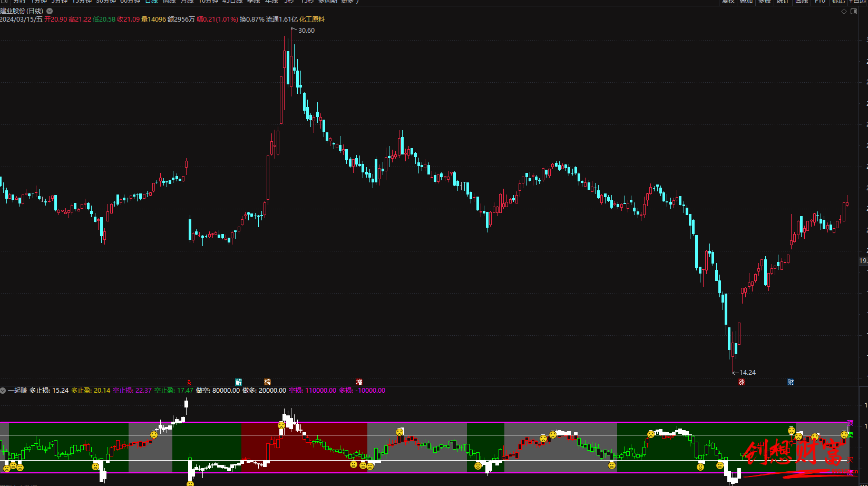Open dropdown next to 建业股份(日线) title

pyautogui.click(x=50, y=11)
